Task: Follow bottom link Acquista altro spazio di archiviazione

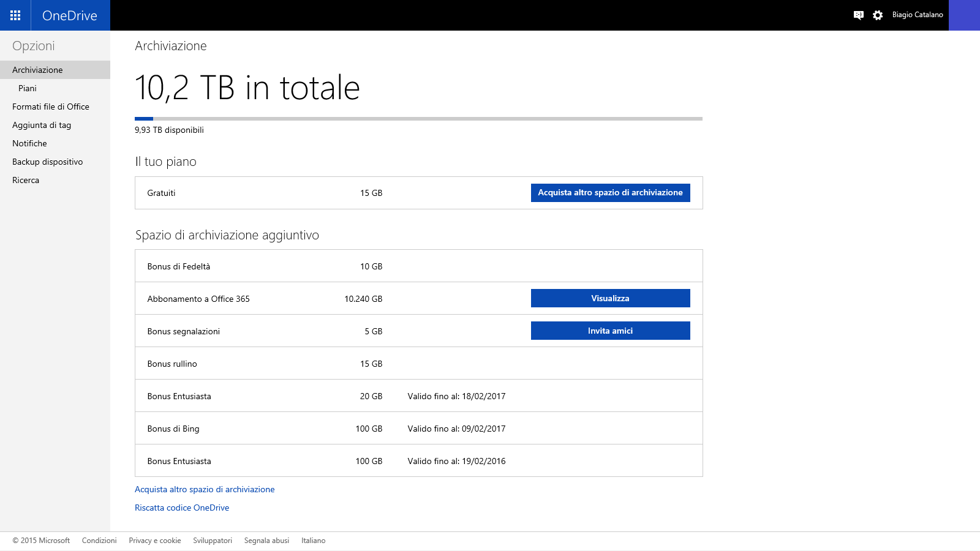Action: pos(205,489)
